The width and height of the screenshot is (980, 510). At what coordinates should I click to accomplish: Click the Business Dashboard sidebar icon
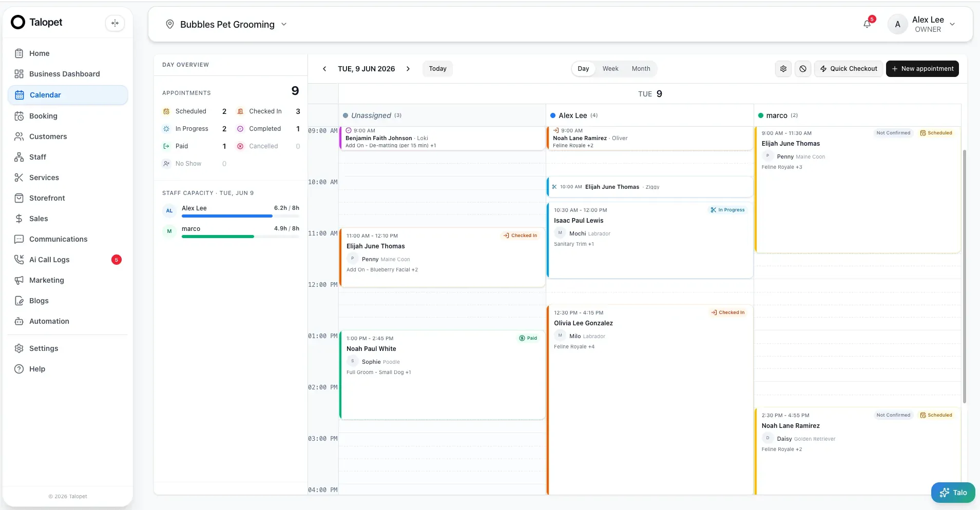tap(19, 74)
